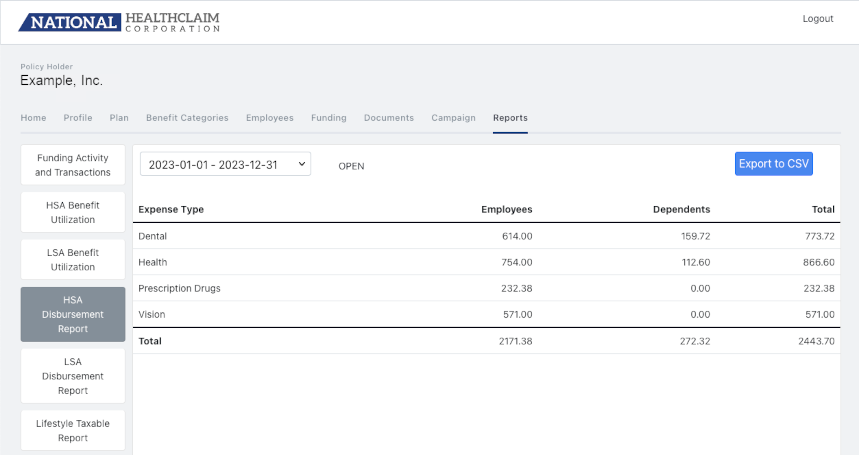Click Health employees value 754.00
This screenshot has width=859, height=455.
517,262
